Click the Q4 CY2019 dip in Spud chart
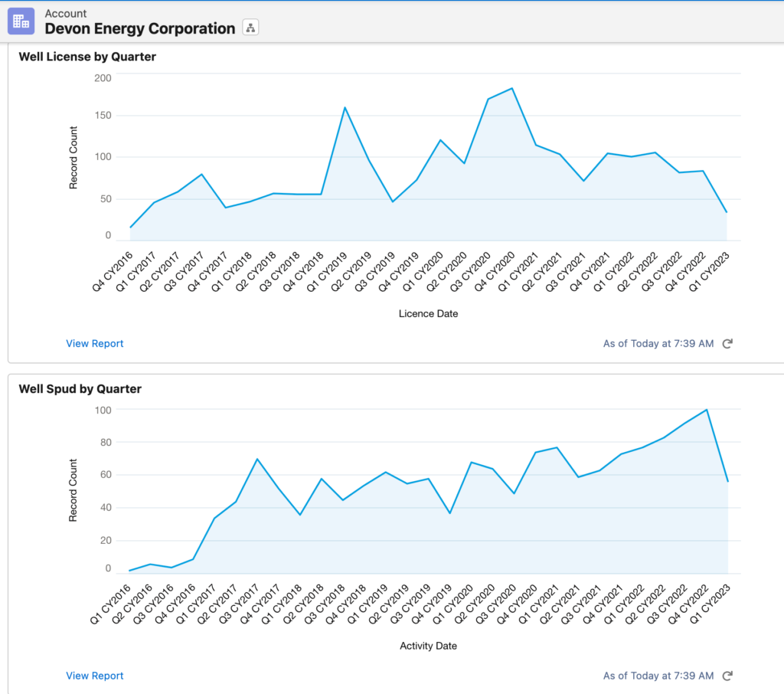Image resolution: width=784 pixels, height=694 pixels. click(x=450, y=513)
